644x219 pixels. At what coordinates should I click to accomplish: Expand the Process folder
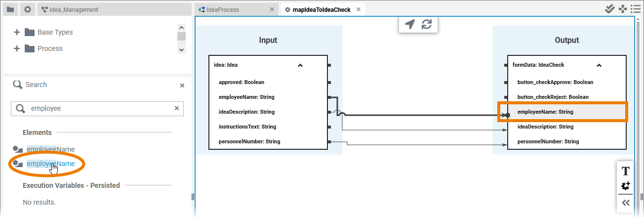[17, 48]
